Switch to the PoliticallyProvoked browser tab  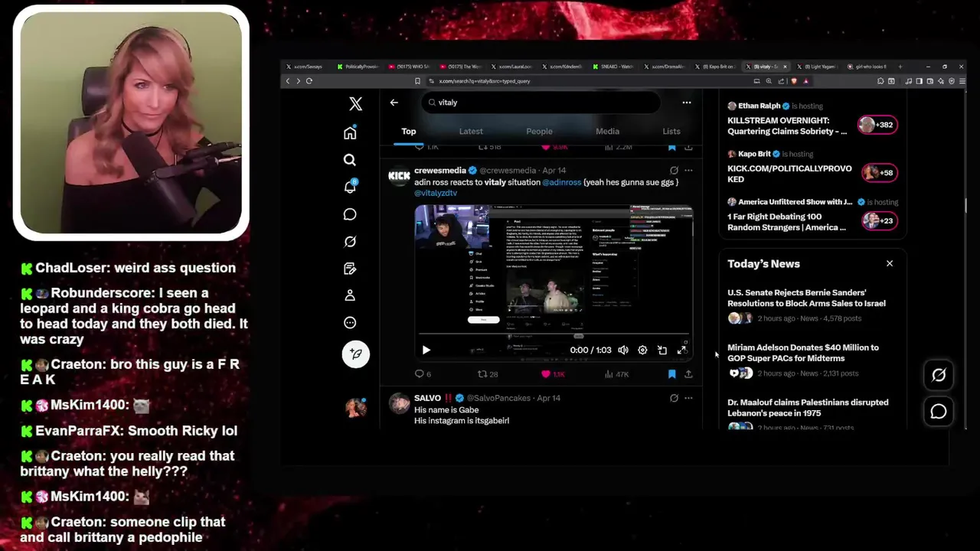pyautogui.click(x=358, y=67)
